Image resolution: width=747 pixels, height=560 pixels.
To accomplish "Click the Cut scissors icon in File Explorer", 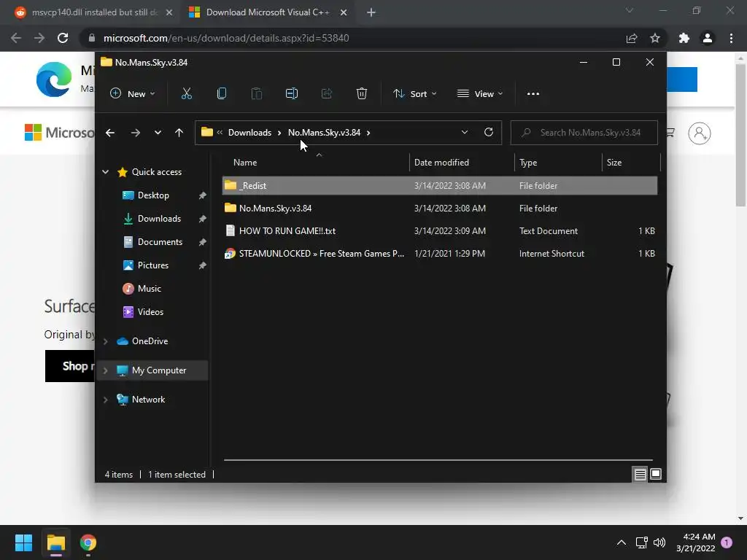I will (186, 94).
